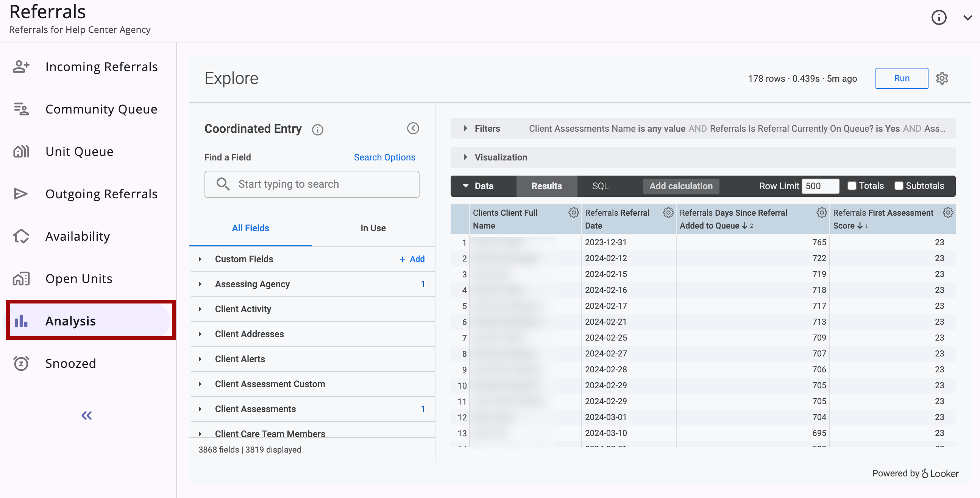Enable the Totals checkbox

point(852,186)
